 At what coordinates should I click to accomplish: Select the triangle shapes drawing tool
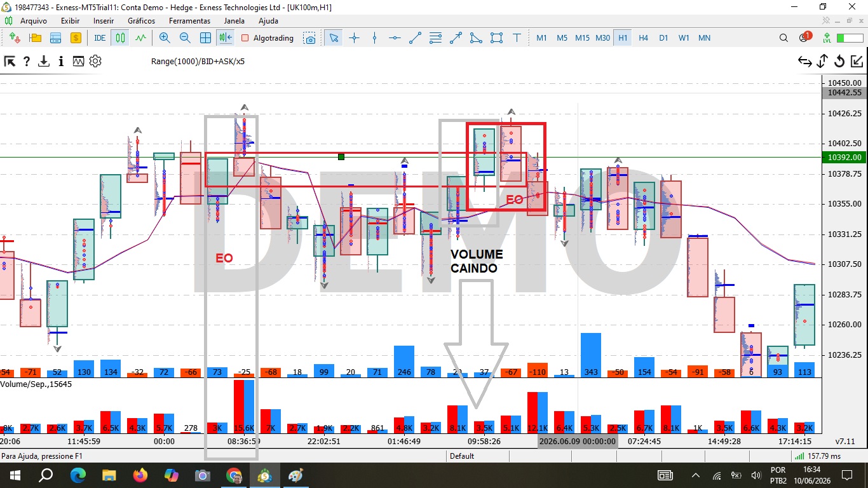[x=476, y=37]
